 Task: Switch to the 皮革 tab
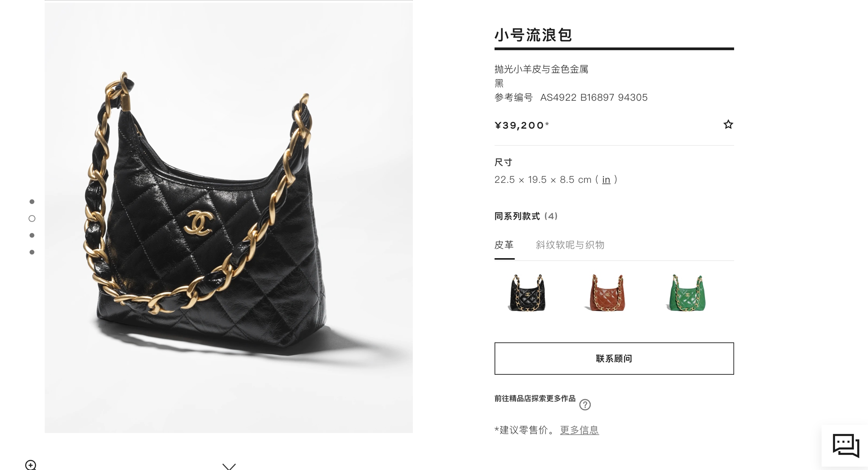point(504,245)
